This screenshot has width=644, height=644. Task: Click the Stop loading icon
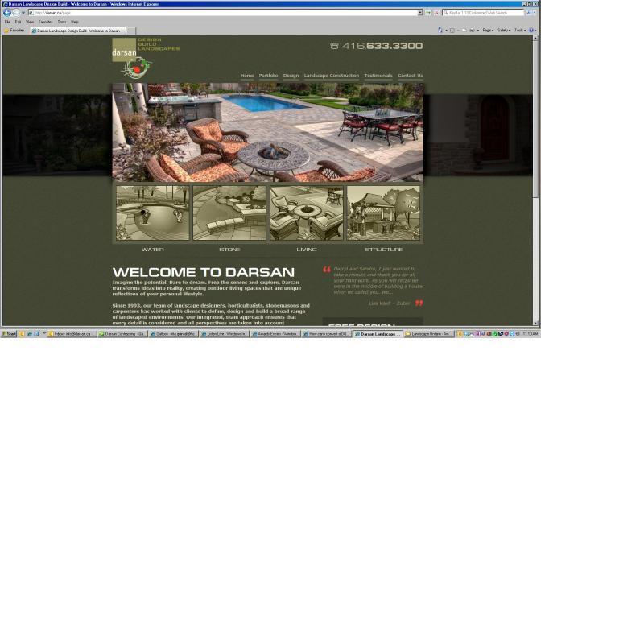(436, 13)
